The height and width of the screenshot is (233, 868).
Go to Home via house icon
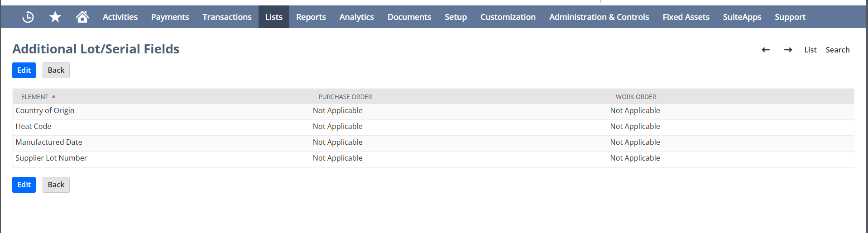coord(82,17)
